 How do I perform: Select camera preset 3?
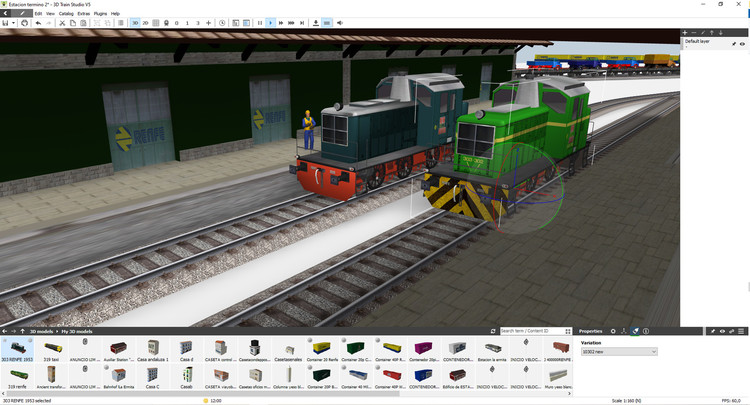click(198, 22)
